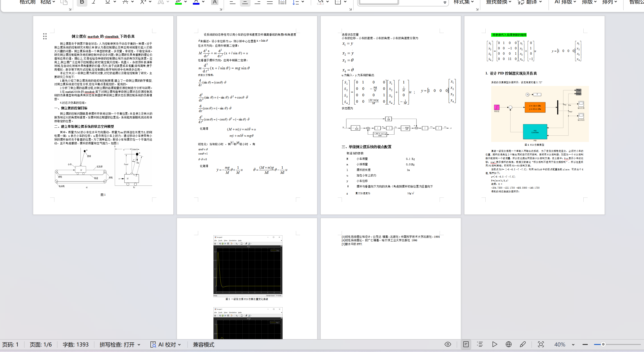Toggle Bold formatting button
644x352 pixels.
pyautogui.click(x=82, y=2)
